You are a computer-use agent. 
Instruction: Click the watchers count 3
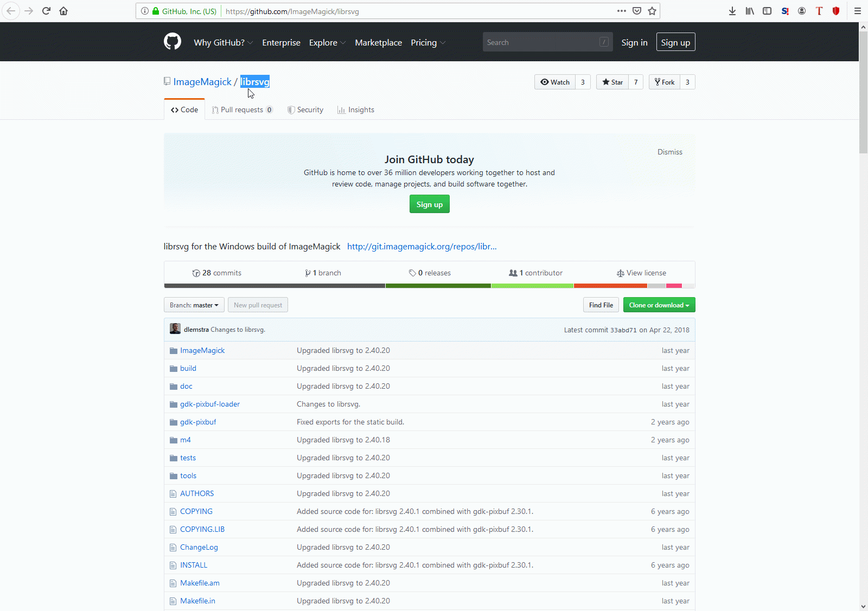[583, 82]
